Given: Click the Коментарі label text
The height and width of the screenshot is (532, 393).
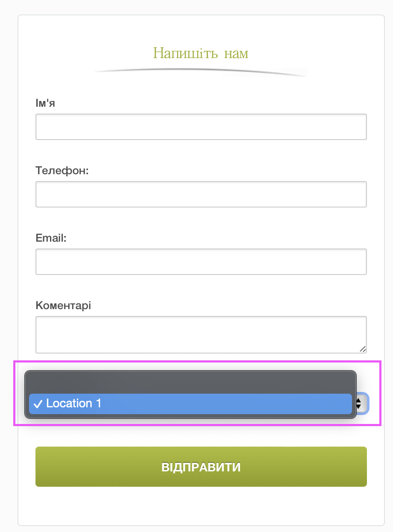Looking at the screenshot, I should 63,306.
